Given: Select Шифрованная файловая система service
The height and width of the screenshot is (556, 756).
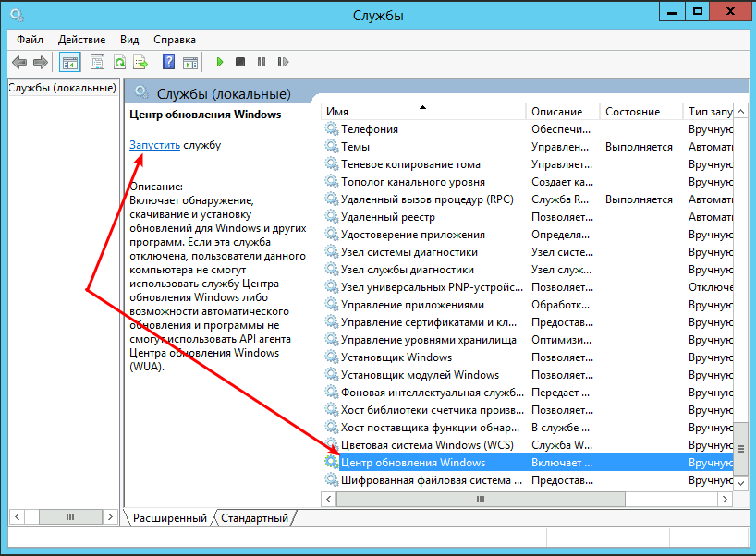Looking at the screenshot, I should click(528, 480).
